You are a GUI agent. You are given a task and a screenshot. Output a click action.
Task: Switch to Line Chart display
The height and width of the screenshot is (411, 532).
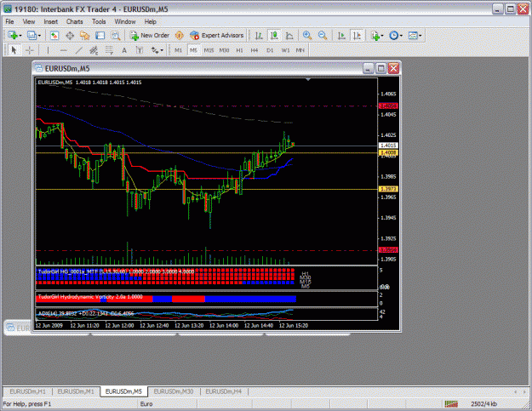pos(289,35)
